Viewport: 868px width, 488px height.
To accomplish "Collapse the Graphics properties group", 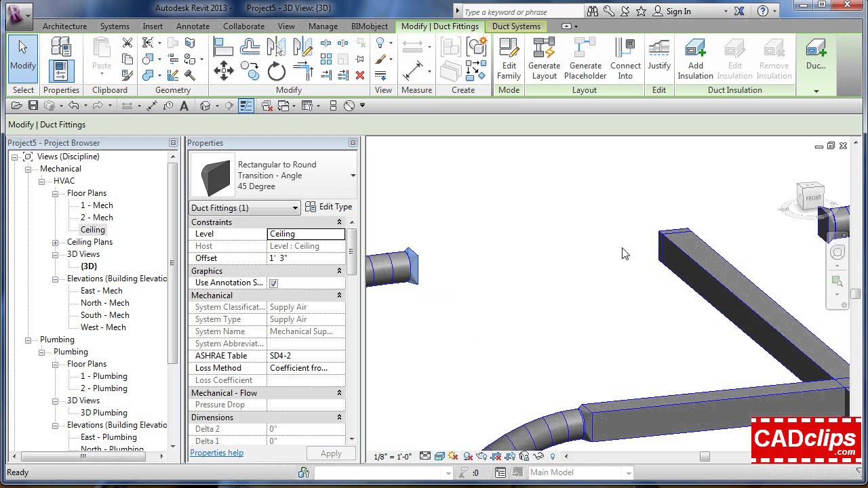I will pos(339,271).
